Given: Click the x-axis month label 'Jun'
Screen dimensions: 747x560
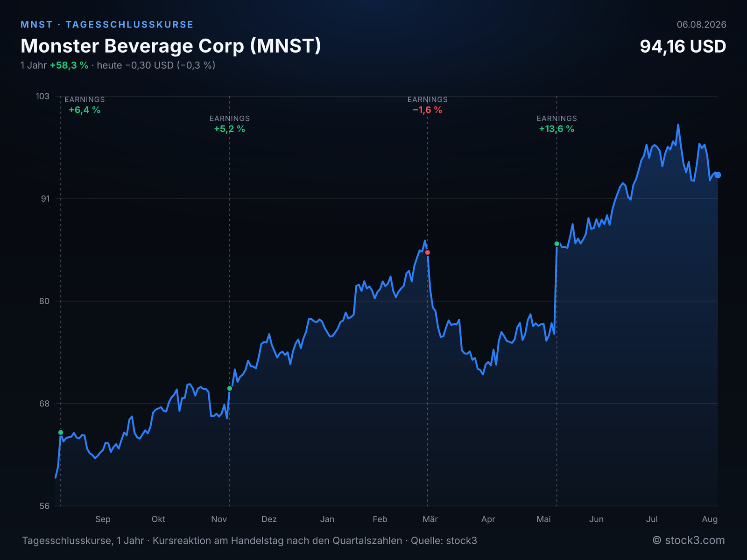Looking at the screenshot, I should [x=596, y=519].
